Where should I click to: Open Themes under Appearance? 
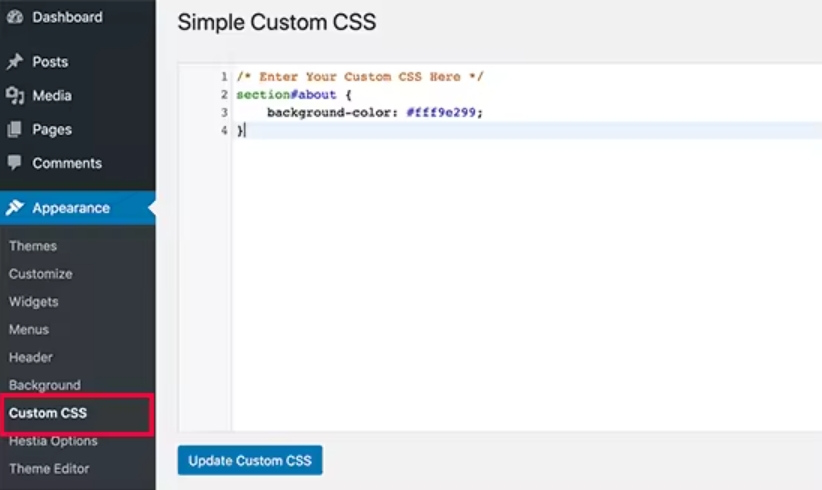pos(33,246)
